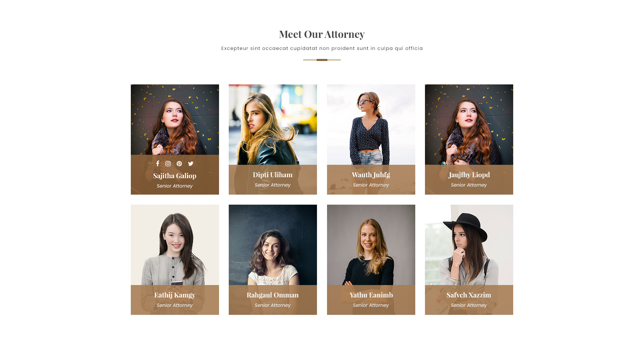Open Eathij Kamgy's portrait photo
The height and width of the screenshot is (345, 644).
[175, 245]
